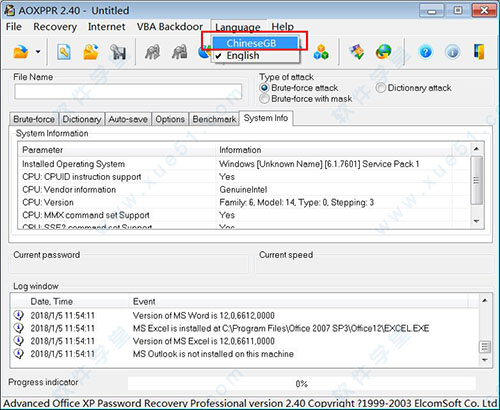
Task: Select the Installed Operating System row
Action: 244,164
